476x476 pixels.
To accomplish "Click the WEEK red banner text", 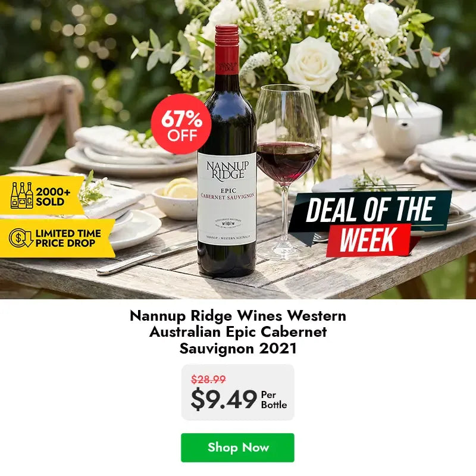I will [x=368, y=240].
